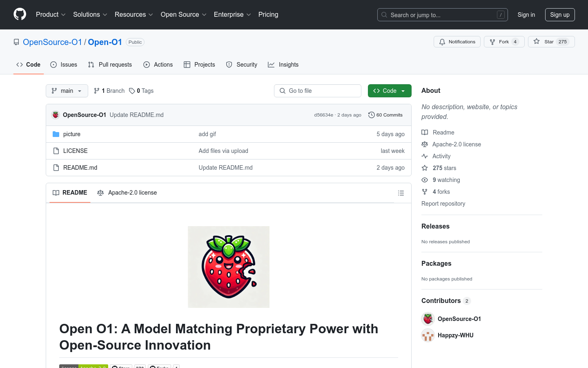
Task: Click the picture folder icon
Action: click(x=56, y=134)
